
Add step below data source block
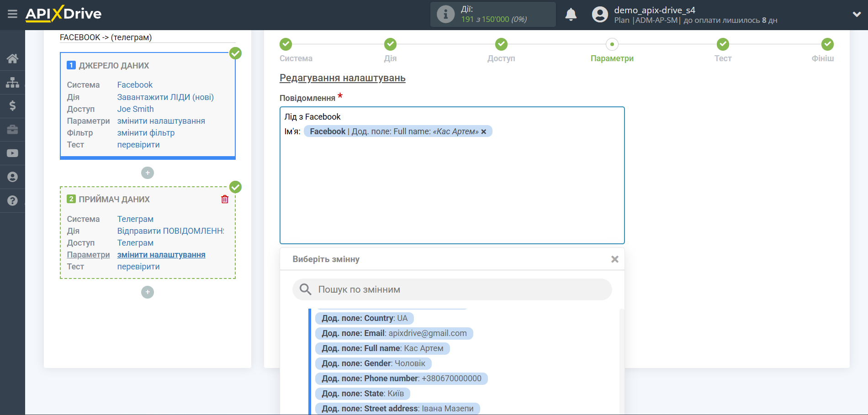[x=148, y=173]
